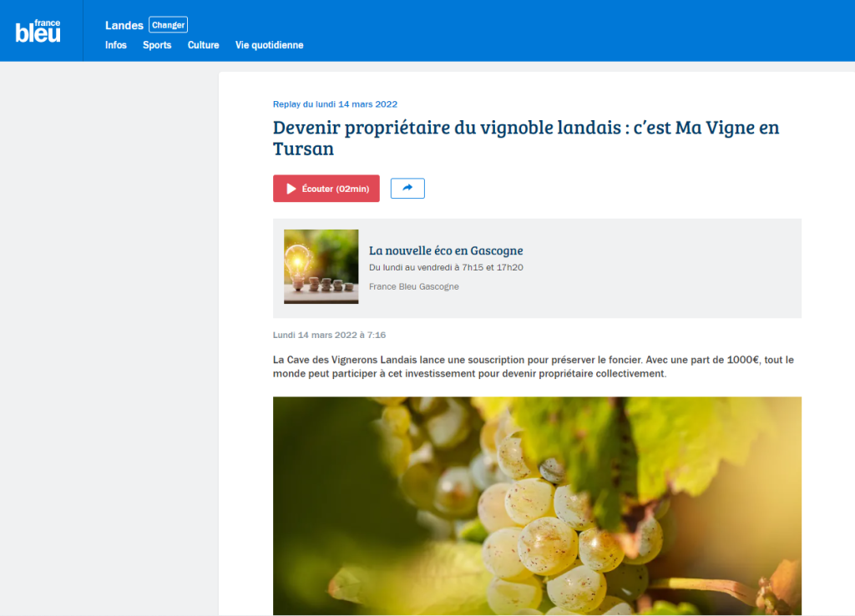Open the Infos menu
Screen dimensions: 855x616
point(115,45)
